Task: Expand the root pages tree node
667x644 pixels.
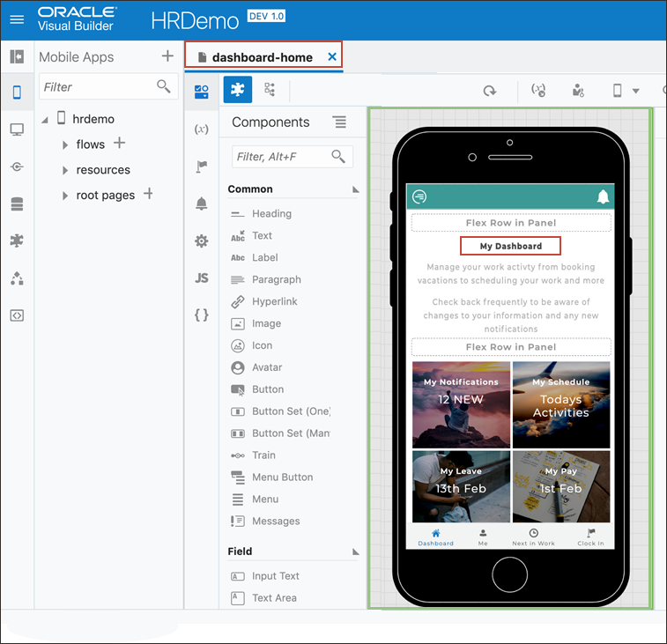Action: tap(65, 196)
